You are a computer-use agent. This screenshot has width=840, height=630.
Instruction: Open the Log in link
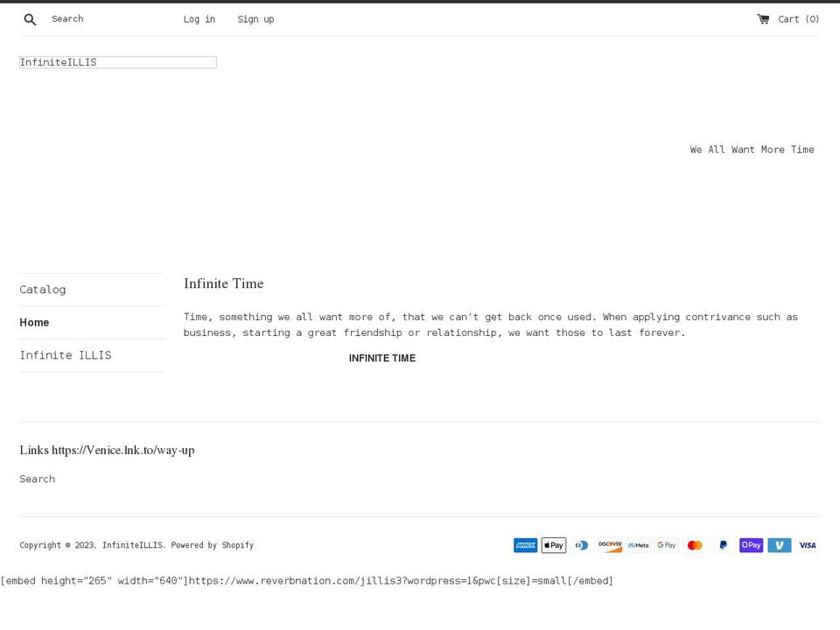point(199,19)
